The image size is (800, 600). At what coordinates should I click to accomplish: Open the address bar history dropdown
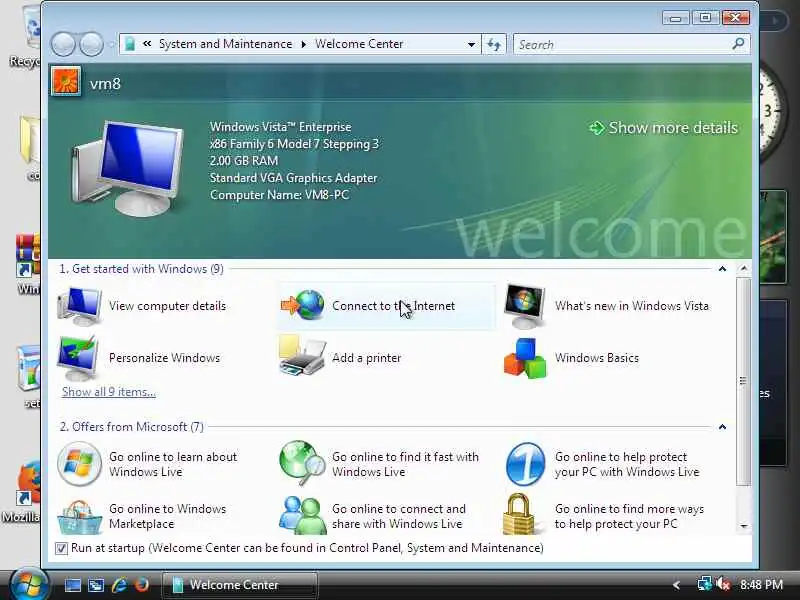tap(471, 44)
